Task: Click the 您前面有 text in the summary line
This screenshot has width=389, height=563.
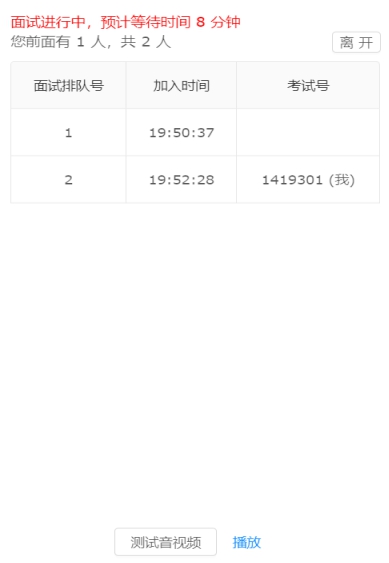Action: 40,42
